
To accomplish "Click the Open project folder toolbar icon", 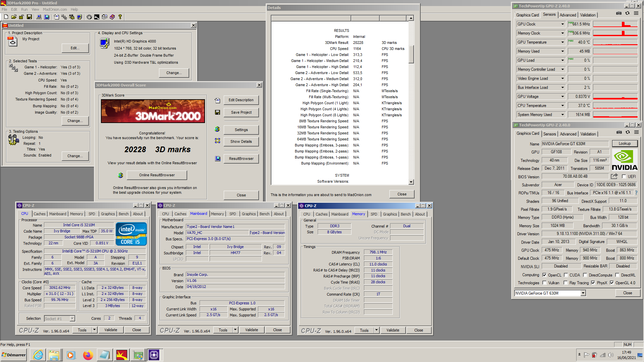I will pos(14,17).
